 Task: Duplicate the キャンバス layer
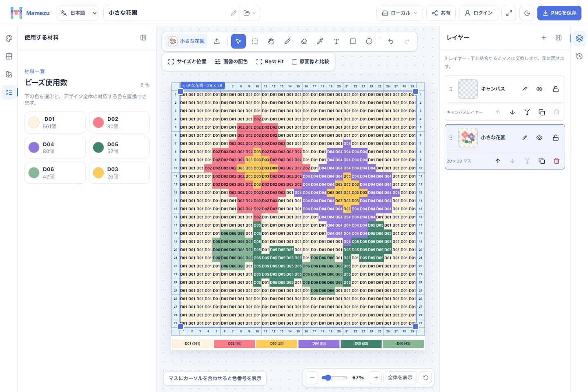click(542, 112)
